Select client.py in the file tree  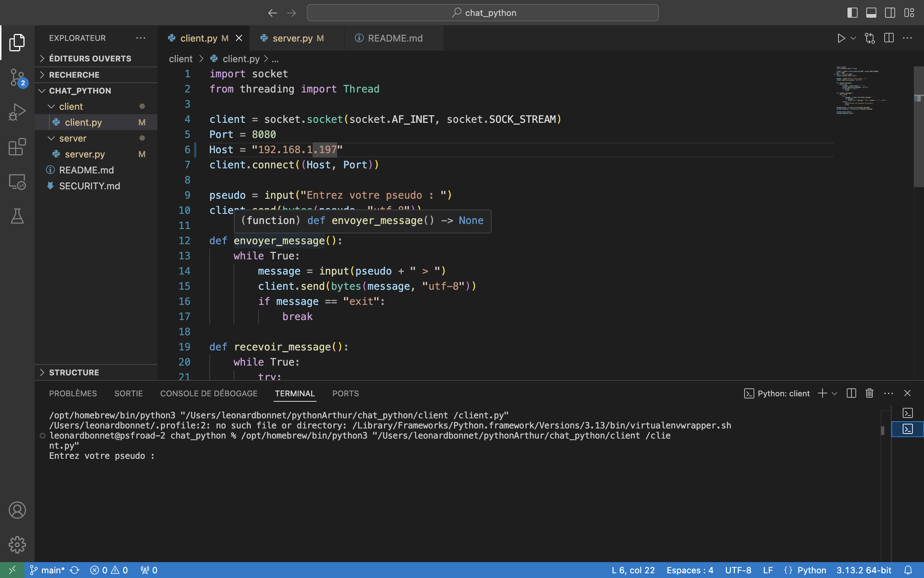coord(96,122)
